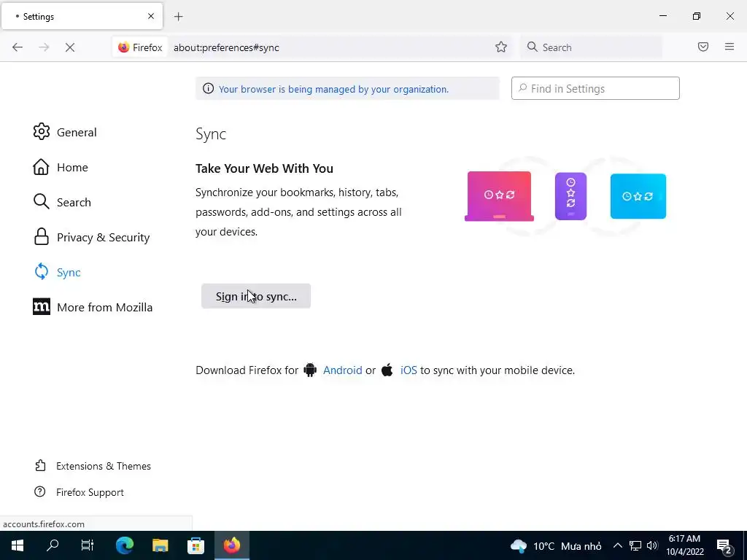Click the info icon in the managed notice
Viewport: 747px width, 560px height.
[208, 88]
